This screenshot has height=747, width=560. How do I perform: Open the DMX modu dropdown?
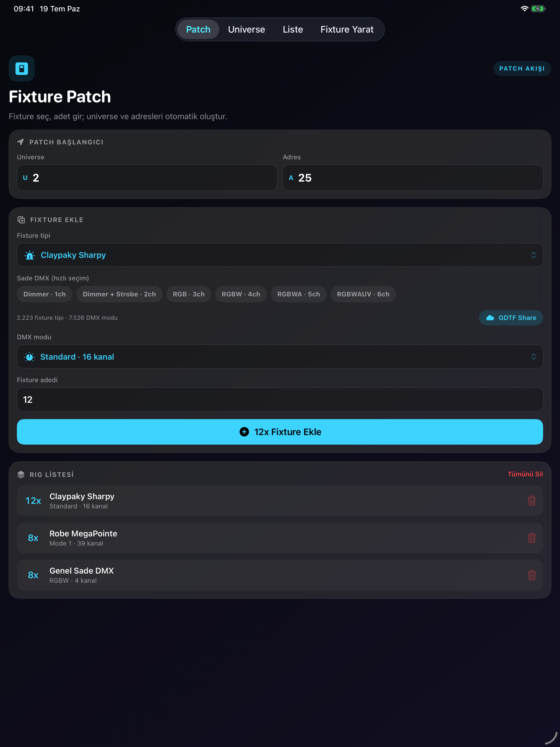[x=280, y=357]
